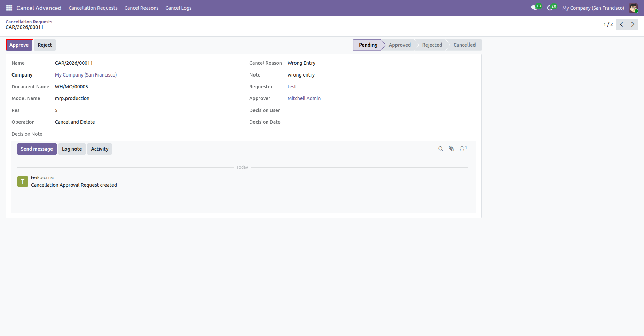Open Cancellation Requests menu
644x336 pixels.
93,8
